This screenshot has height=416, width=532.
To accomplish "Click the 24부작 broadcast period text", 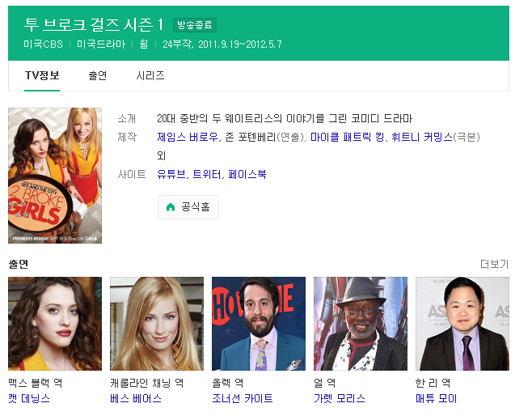I will (x=222, y=45).
